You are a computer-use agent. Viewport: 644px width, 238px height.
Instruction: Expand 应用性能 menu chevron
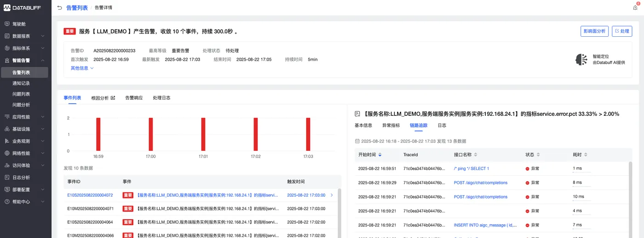click(42, 117)
